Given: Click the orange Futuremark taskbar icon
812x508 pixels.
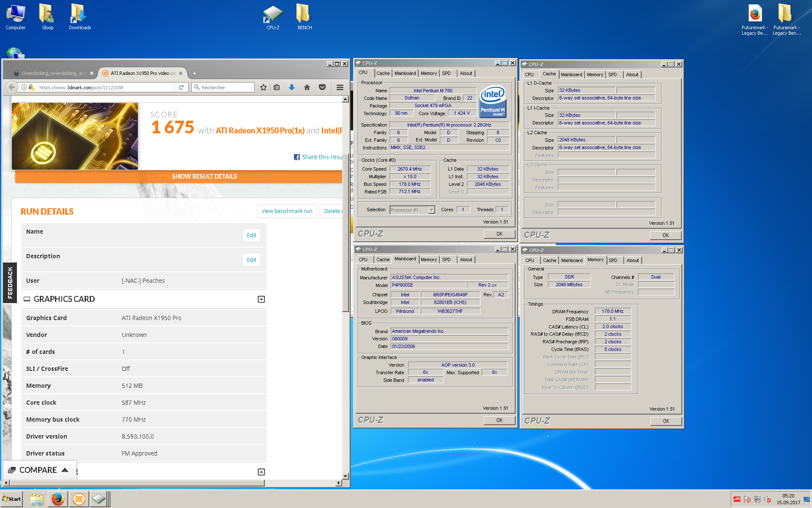Looking at the screenshot, I should click(x=79, y=499).
